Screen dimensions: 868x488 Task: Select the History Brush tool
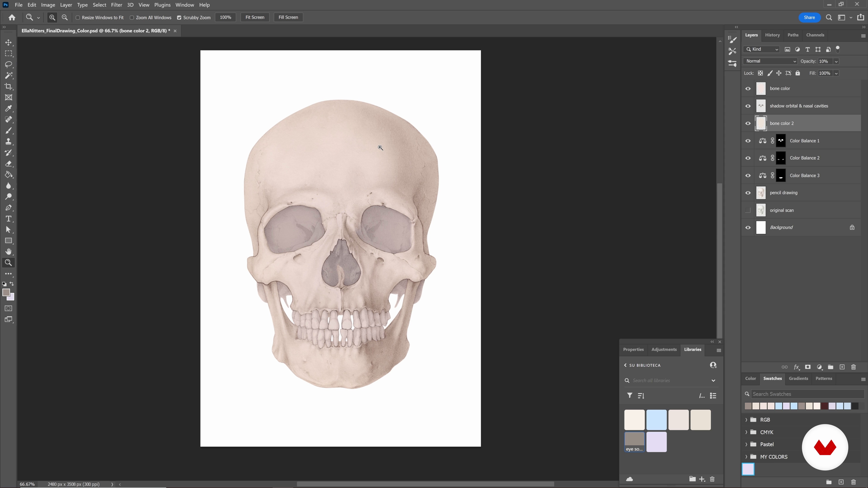[x=8, y=152]
